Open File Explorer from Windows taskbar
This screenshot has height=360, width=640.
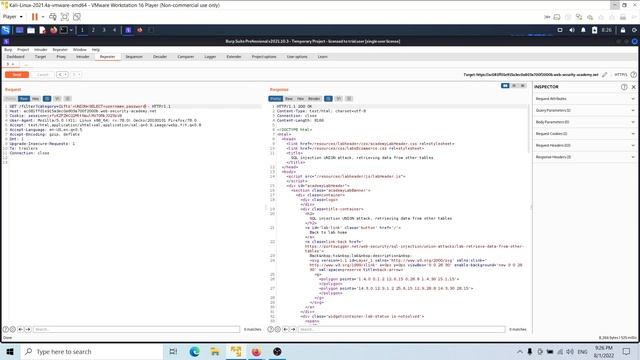click(215, 351)
